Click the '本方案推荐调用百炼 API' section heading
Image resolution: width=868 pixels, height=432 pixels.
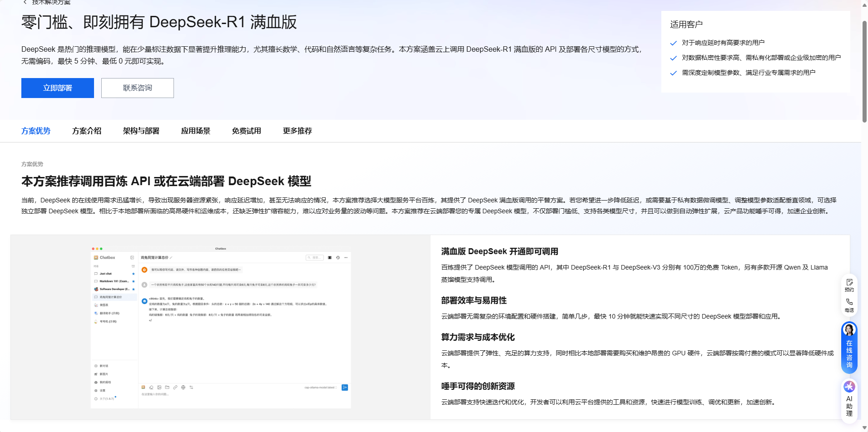[166, 182]
